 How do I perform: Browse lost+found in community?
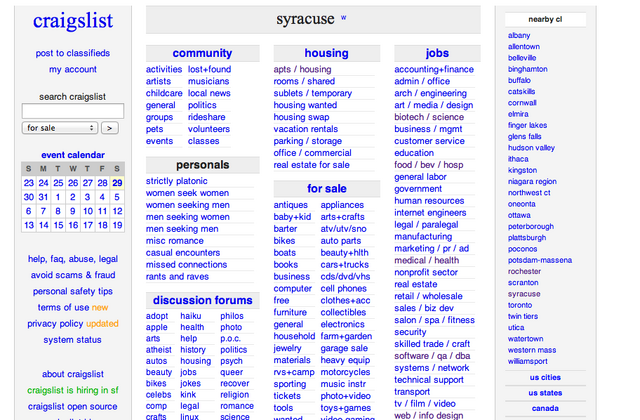[209, 69]
